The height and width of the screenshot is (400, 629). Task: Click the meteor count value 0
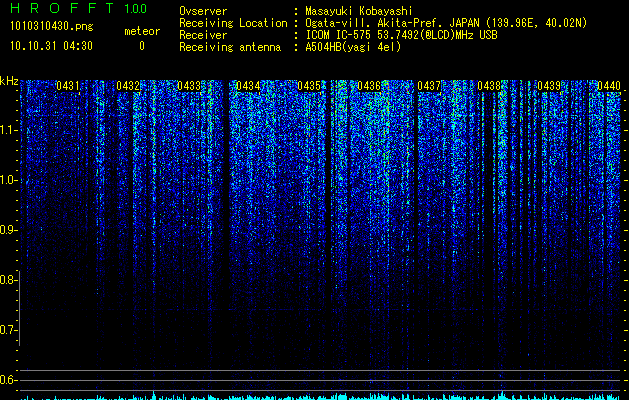(142, 46)
